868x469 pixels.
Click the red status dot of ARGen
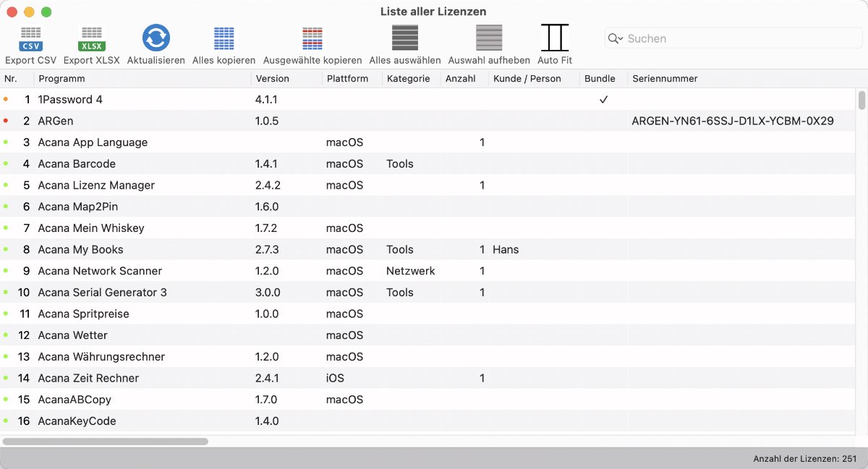[6, 121]
